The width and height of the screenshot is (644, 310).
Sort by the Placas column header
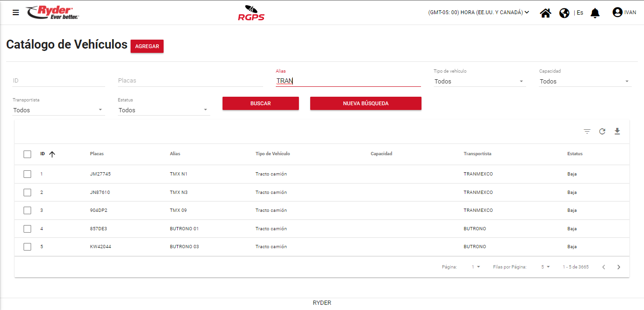tap(97, 154)
